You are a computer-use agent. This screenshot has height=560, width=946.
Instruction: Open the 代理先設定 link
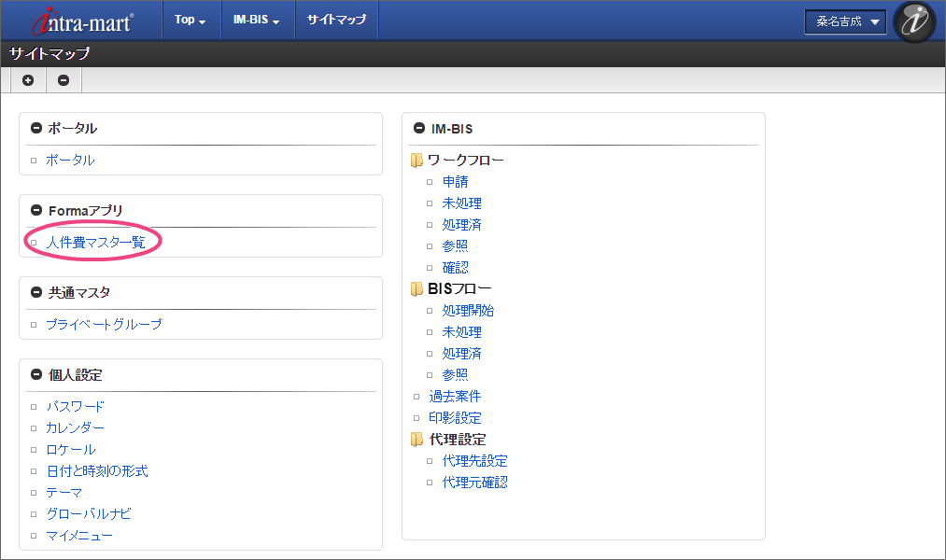(474, 461)
